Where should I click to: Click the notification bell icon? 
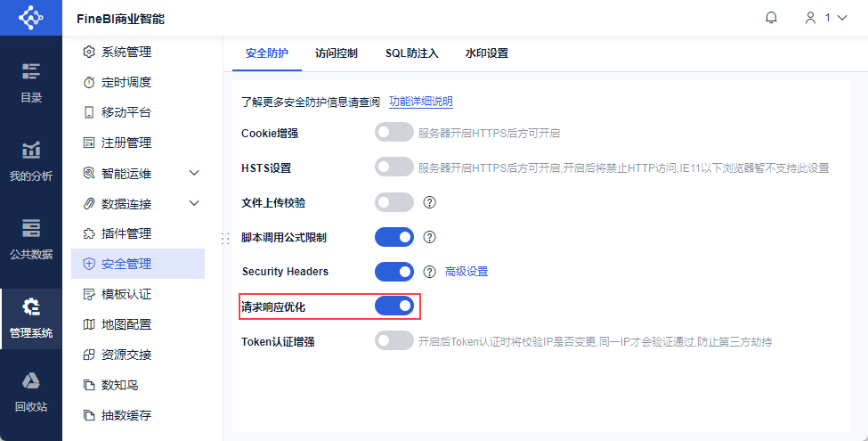pos(771,18)
